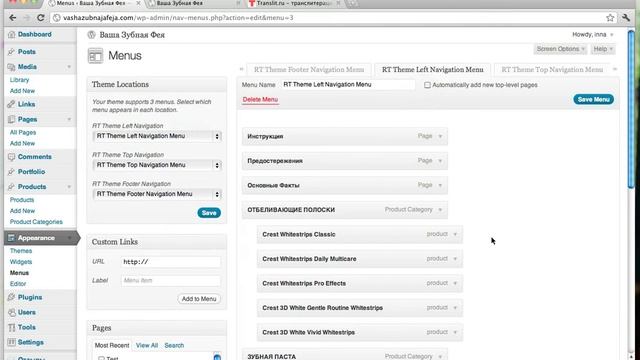This screenshot has width=640, height=360.
Task: Open the Editor submenu link
Action: tap(18, 284)
